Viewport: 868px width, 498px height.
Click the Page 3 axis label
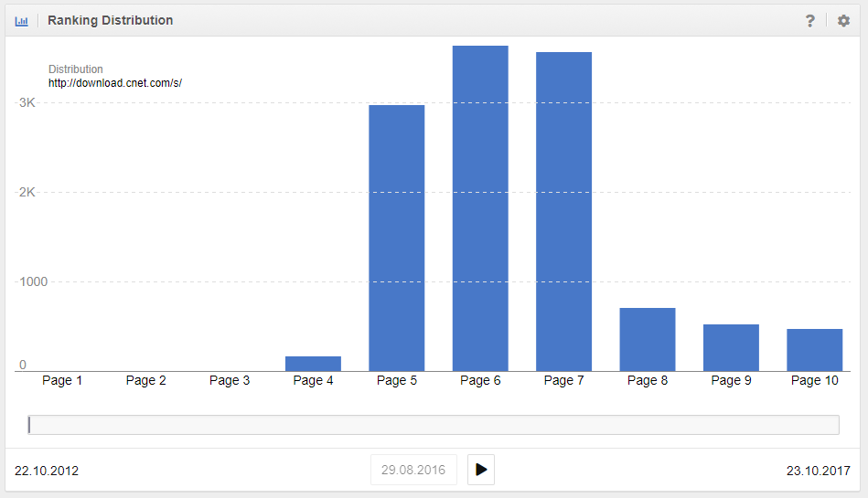230,380
